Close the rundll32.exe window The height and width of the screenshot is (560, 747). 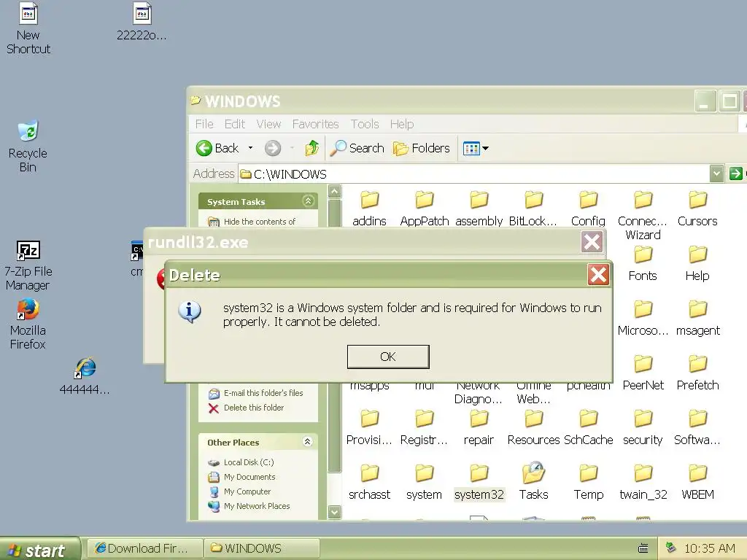click(592, 242)
